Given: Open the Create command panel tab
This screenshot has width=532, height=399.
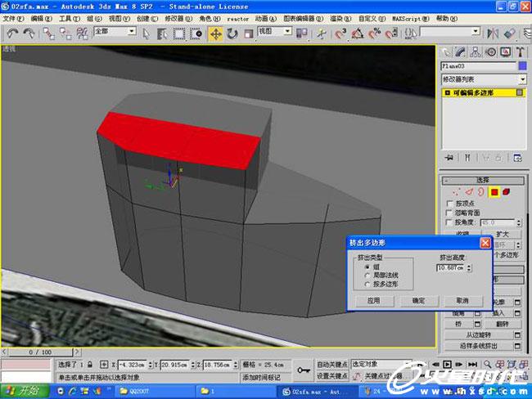Looking at the screenshot, I should tap(445, 52).
